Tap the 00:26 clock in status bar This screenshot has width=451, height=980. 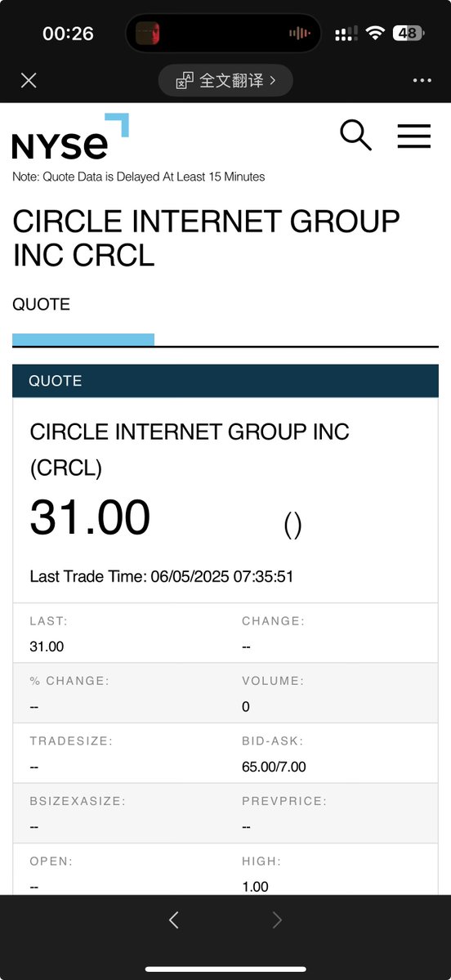[x=68, y=34]
